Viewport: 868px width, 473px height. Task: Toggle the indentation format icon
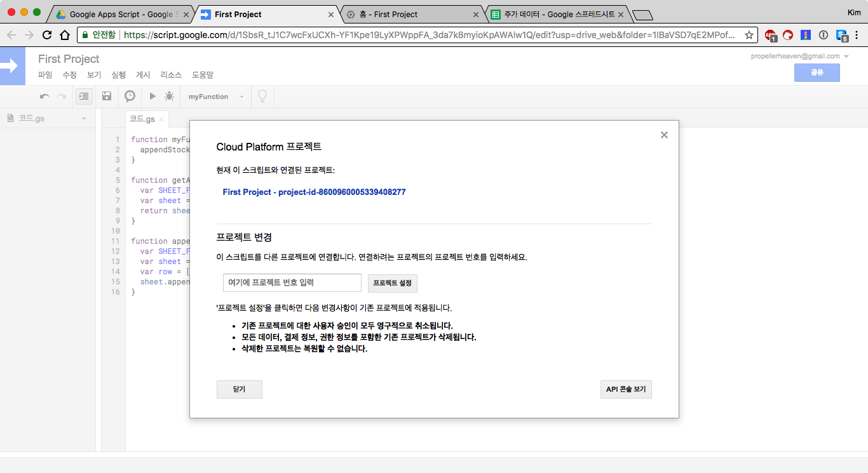click(84, 96)
